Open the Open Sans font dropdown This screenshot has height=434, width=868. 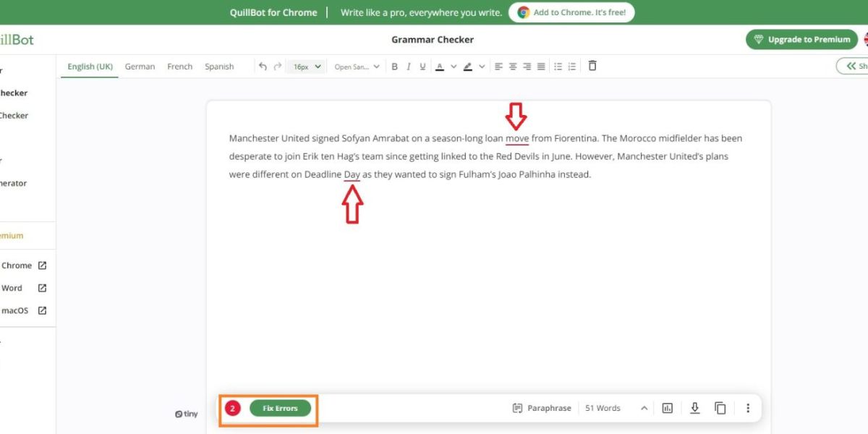coord(357,67)
